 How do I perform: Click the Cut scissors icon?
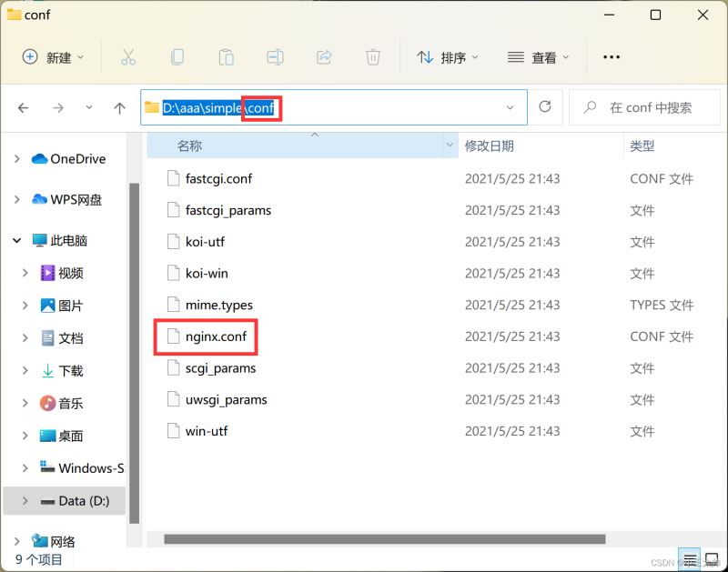tap(128, 57)
